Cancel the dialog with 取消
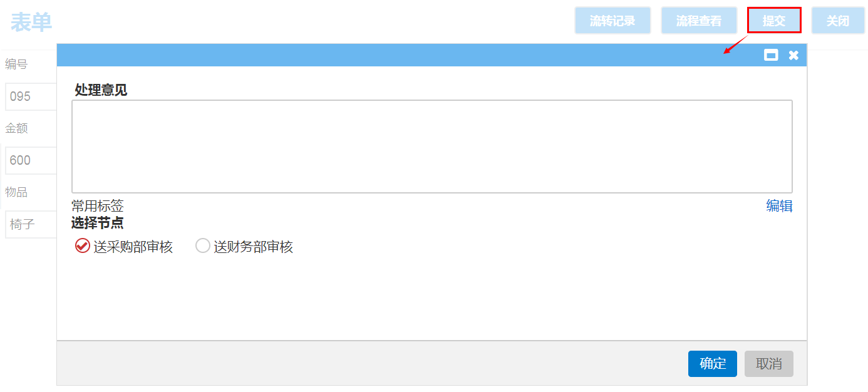868x392 pixels. click(x=768, y=364)
